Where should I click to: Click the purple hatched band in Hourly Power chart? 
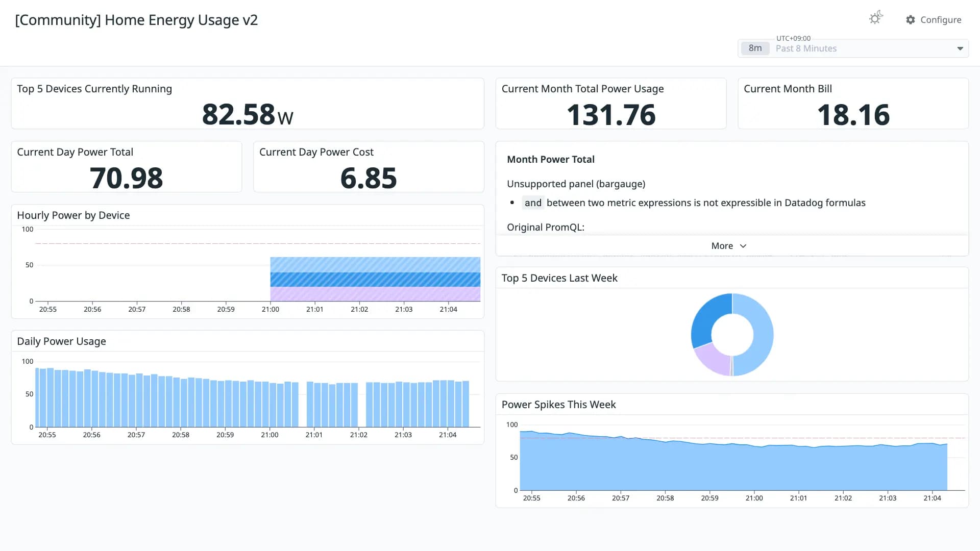[375, 294]
